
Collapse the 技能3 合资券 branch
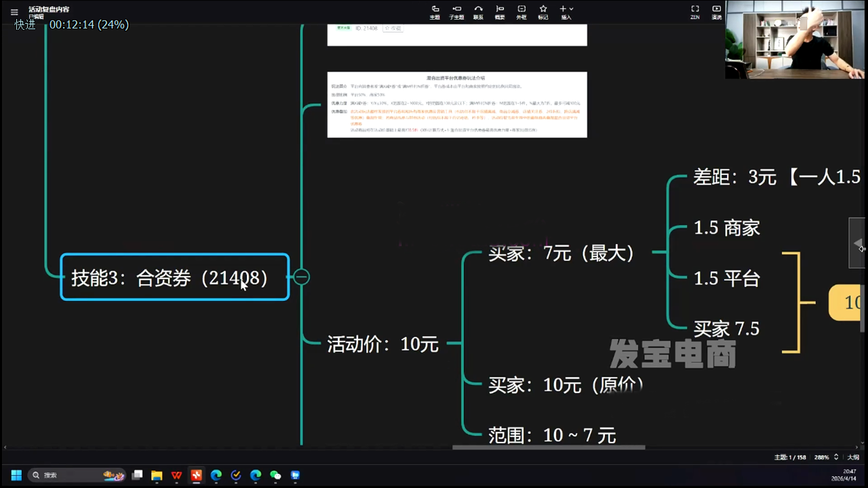coord(302,277)
